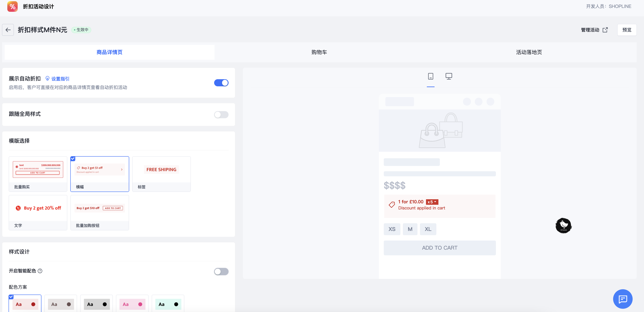Turn on 开启智能配色 switch
The width and height of the screenshot is (644, 312).
pos(221,272)
